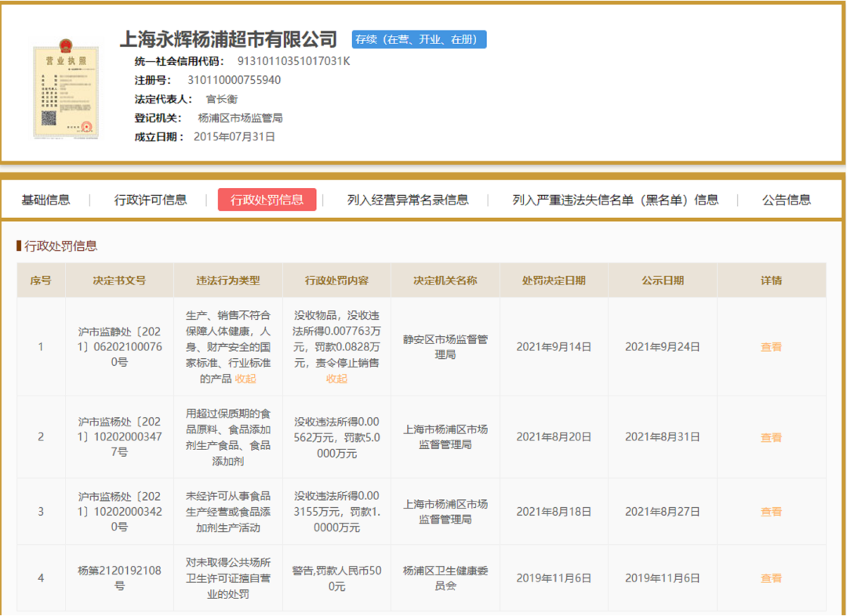The image size is (847, 616).
Task: Open the business license thumbnail image
Action: pos(66,89)
